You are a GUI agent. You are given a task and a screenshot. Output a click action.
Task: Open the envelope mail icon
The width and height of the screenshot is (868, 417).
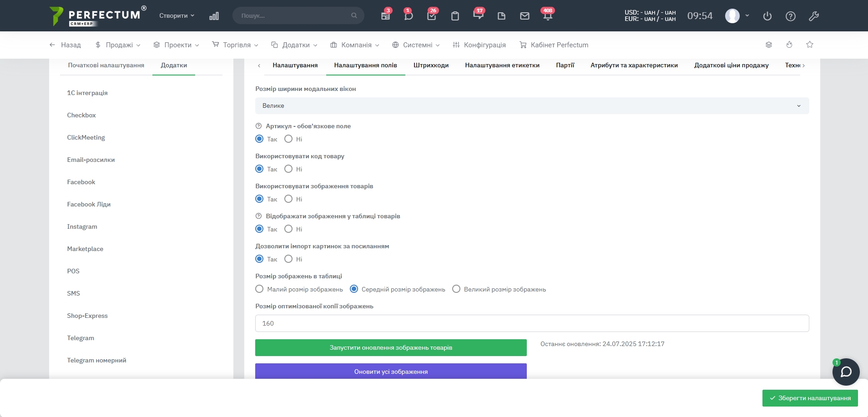(x=525, y=16)
